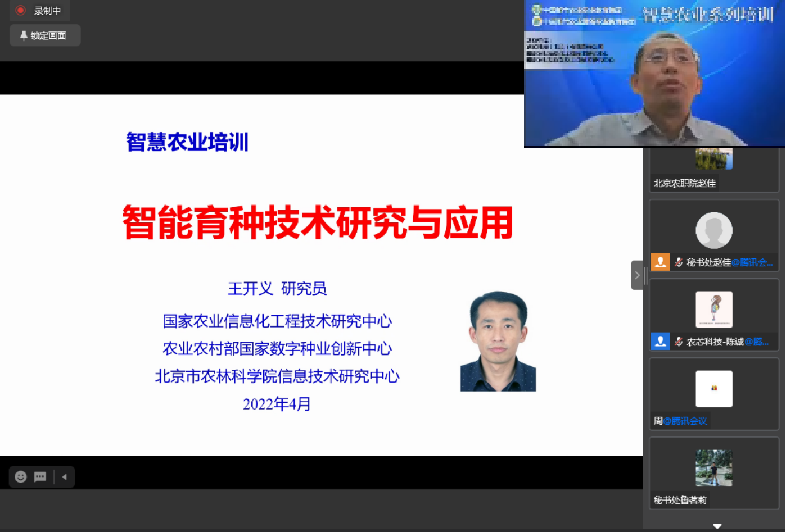
Task: Click the speaker's live video thumbnail
Action: [x=654, y=74]
